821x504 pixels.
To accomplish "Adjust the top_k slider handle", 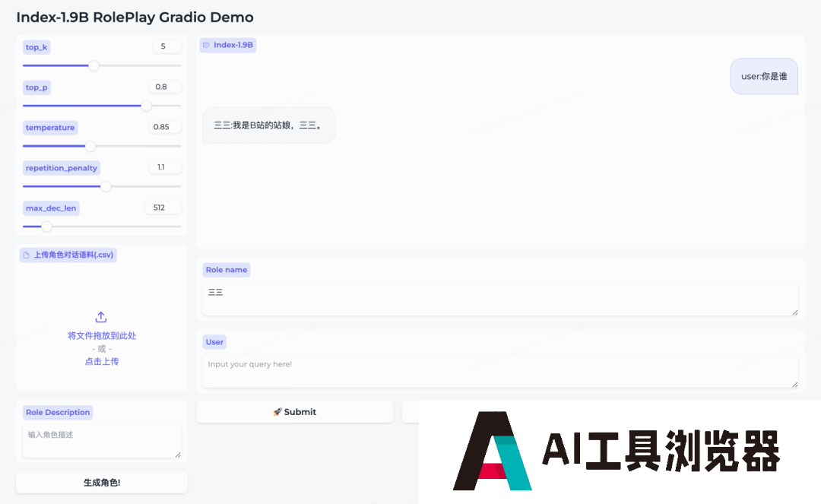I will pos(94,65).
